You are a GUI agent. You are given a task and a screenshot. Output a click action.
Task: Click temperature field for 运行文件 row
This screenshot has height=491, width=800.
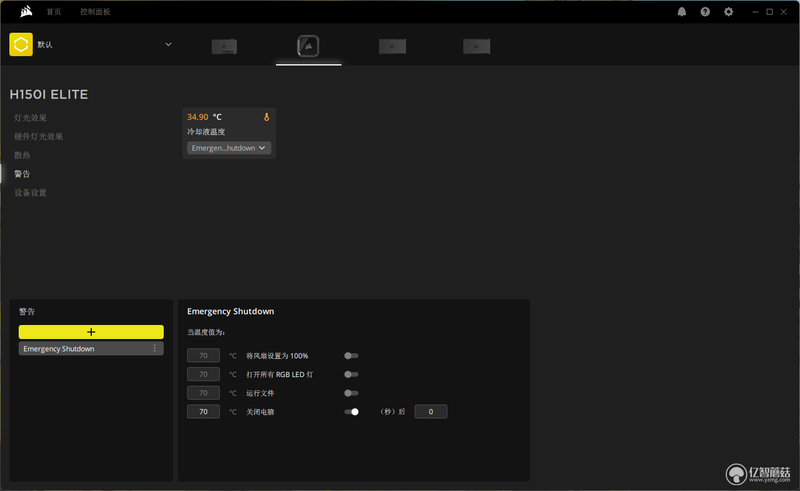204,393
